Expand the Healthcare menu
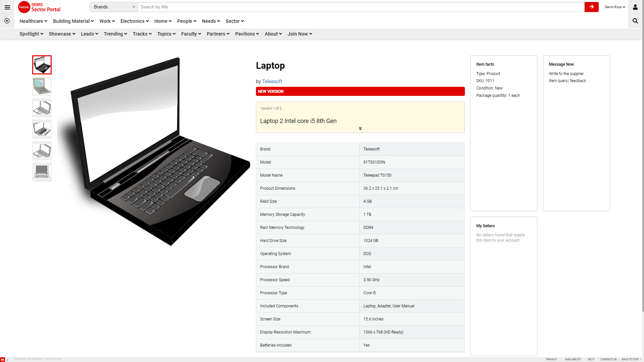This screenshot has width=644, height=362. pyautogui.click(x=33, y=21)
